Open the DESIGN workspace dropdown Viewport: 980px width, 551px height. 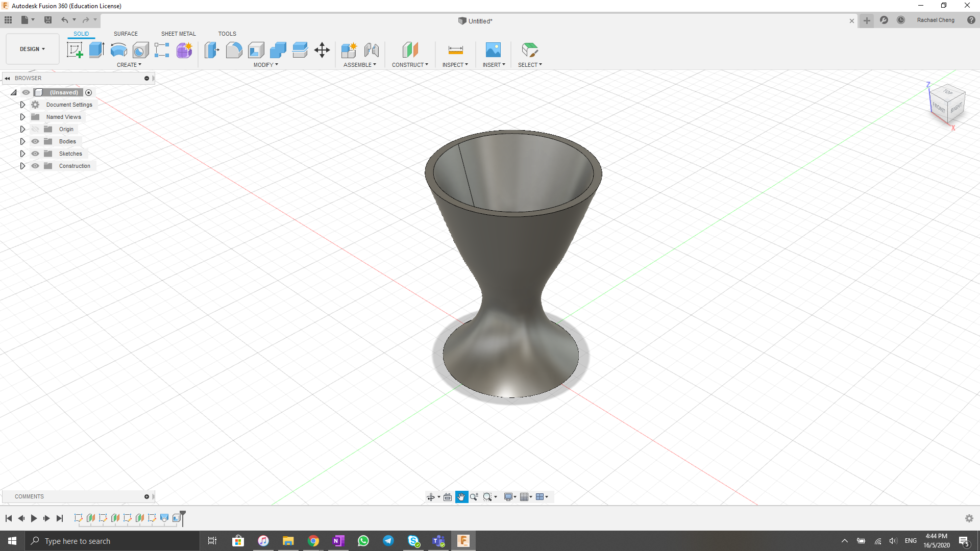[33, 49]
